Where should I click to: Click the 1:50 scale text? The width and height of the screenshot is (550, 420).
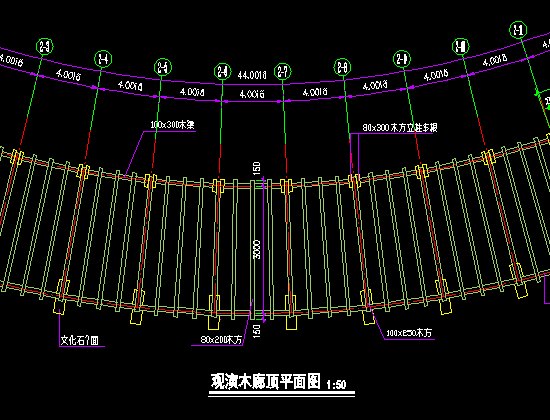[336, 385]
